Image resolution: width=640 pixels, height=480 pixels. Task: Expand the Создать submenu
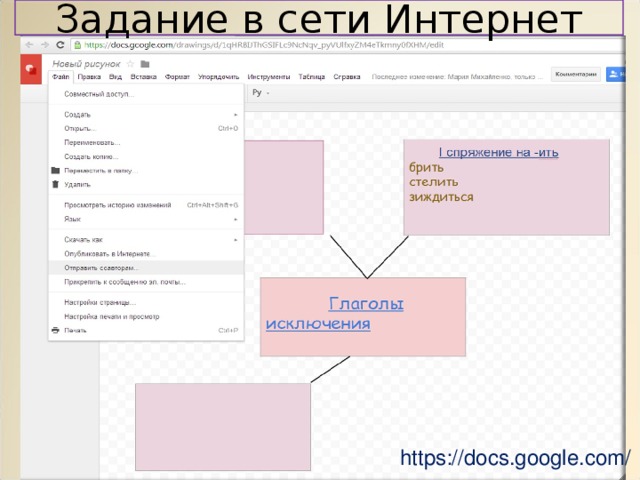[146, 114]
